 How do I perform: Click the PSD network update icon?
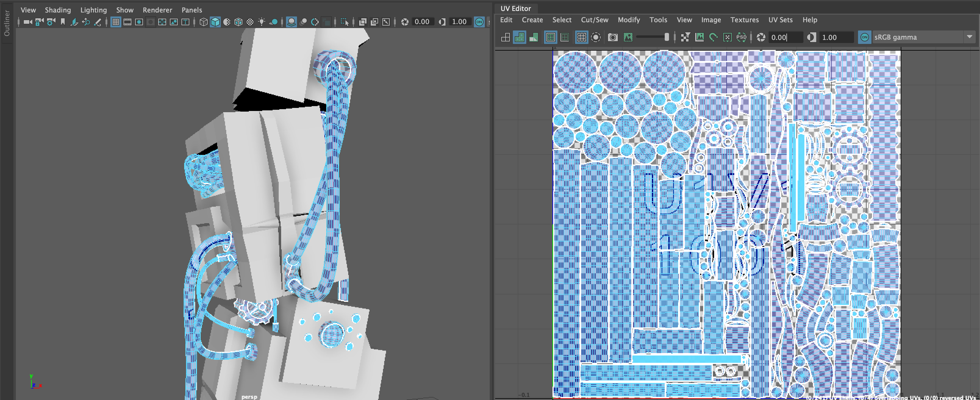tap(741, 37)
